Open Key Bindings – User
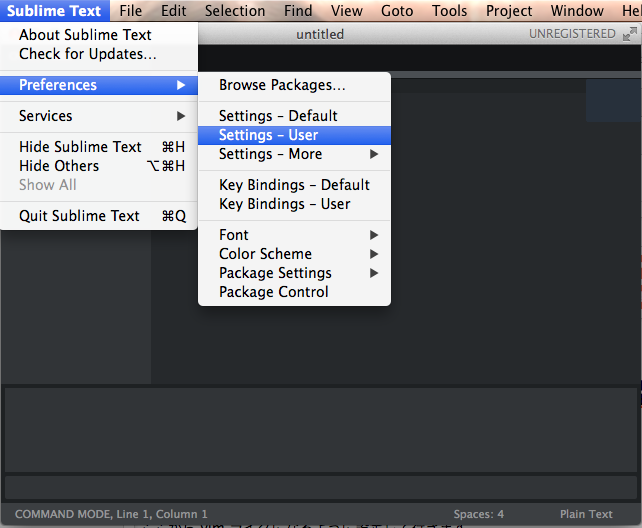Image resolution: width=642 pixels, height=528 pixels. [294, 204]
